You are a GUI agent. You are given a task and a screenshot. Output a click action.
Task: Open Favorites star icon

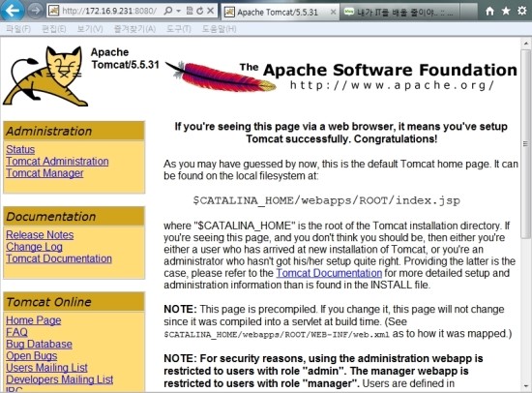click(506, 12)
